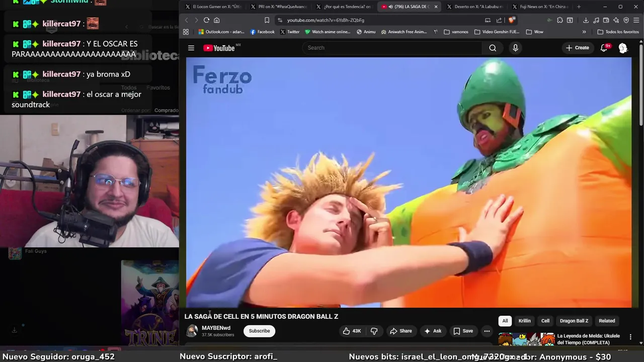Open Todos los favoritos folder
The image size is (644, 362).
[x=618, y=32]
